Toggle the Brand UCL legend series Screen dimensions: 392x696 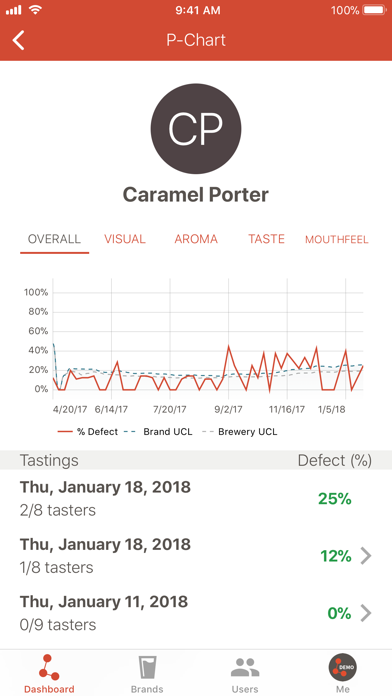(x=160, y=431)
